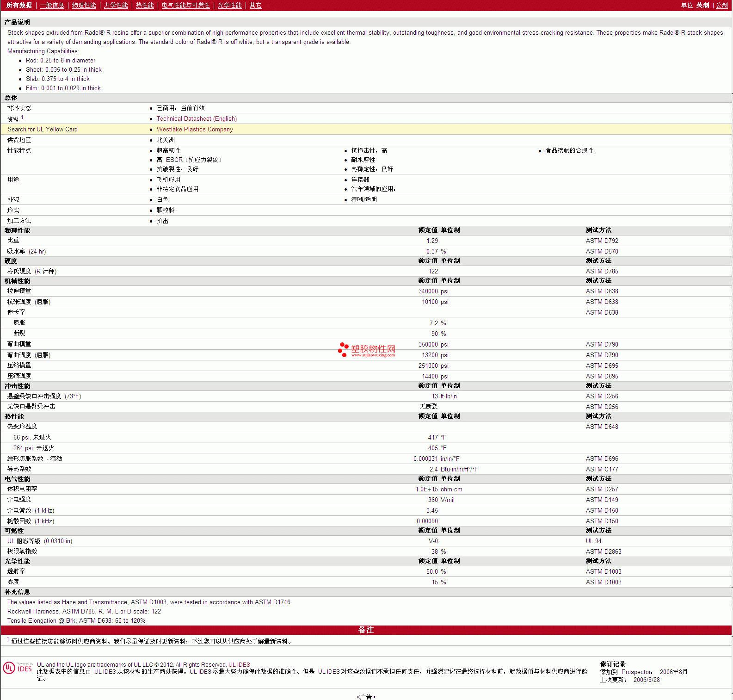Open the 一般信息 section tab

click(x=52, y=6)
